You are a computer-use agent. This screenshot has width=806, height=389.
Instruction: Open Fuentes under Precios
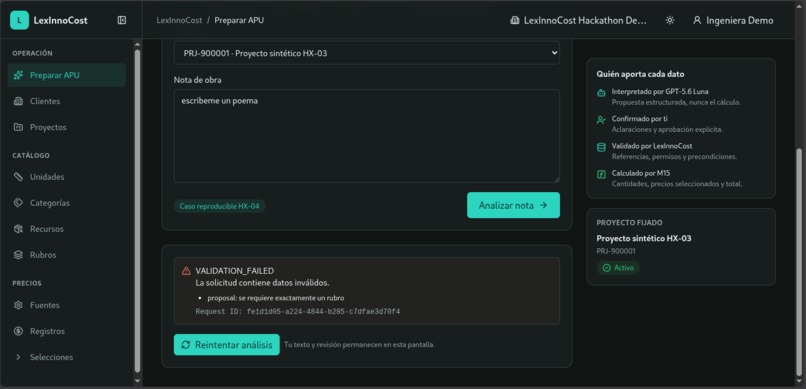coord(67,305)
